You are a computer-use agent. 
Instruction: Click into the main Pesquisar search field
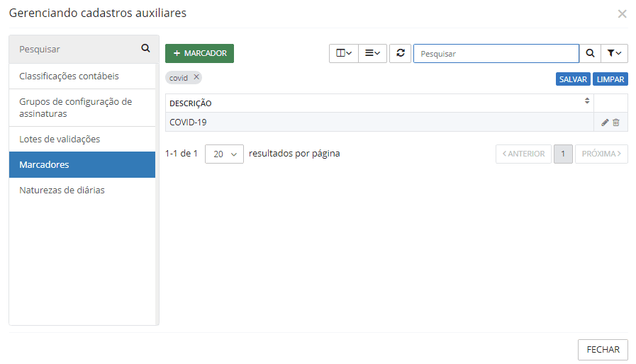click(x=496, y=53)
